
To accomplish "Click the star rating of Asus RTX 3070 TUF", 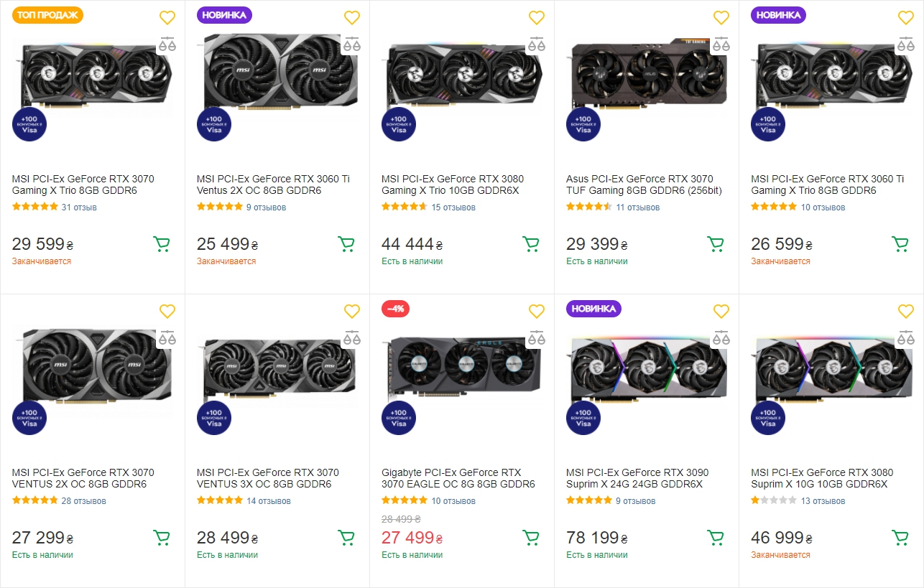I will pyautogui.click(x=588, y=207).
